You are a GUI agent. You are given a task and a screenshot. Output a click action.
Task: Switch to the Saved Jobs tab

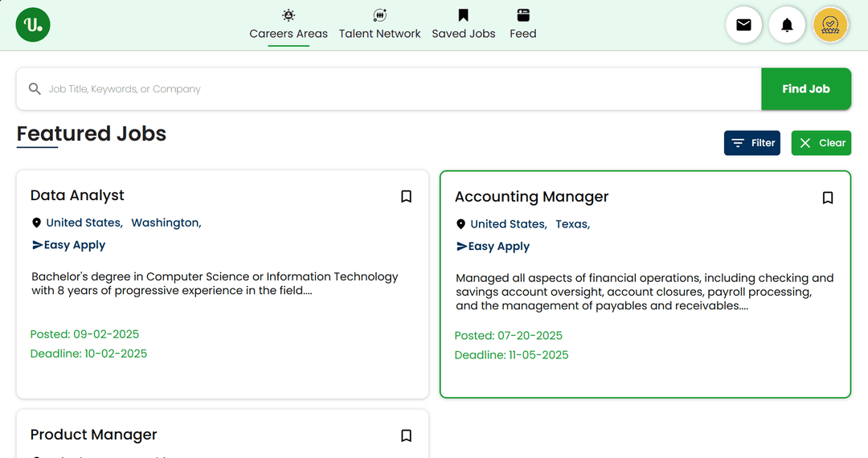[464, 25]
